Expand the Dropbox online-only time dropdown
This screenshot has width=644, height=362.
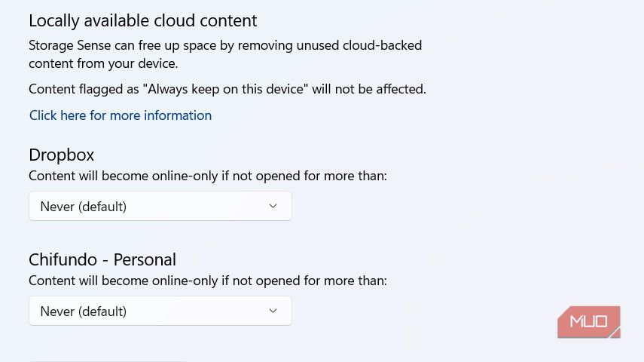160,206
